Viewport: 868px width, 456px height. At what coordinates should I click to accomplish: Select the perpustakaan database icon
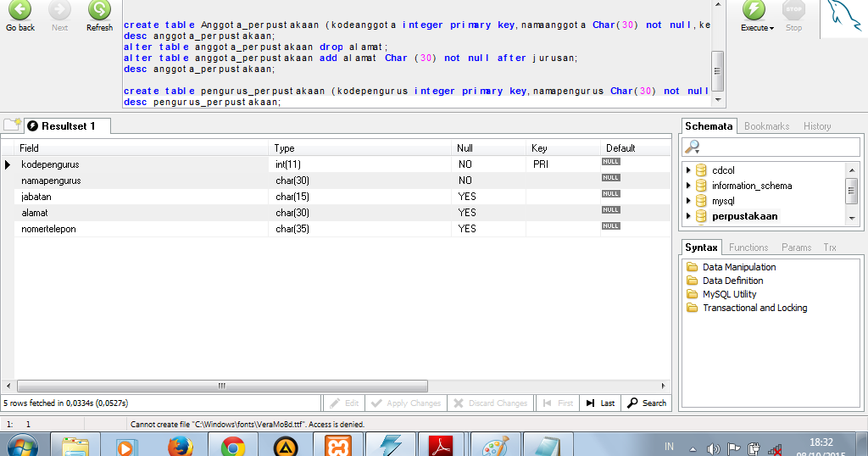[x=701, y=216]
